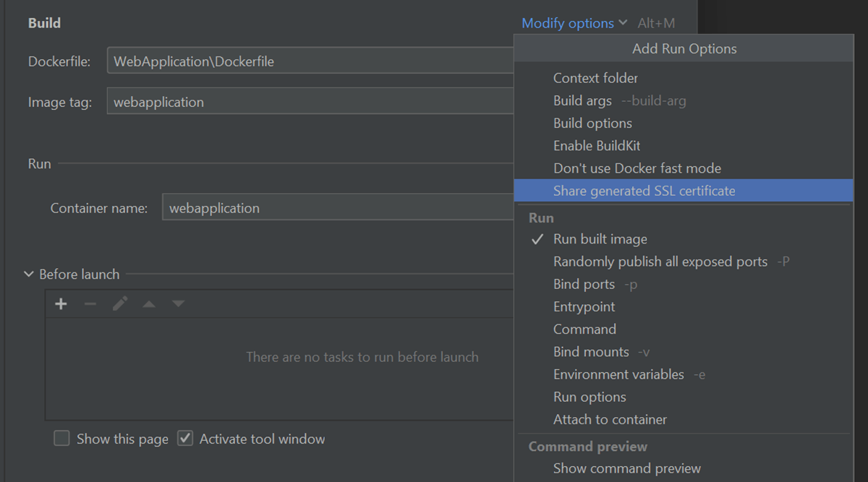Collapse the Before launch section
The image size is (868, 482).
29,275
